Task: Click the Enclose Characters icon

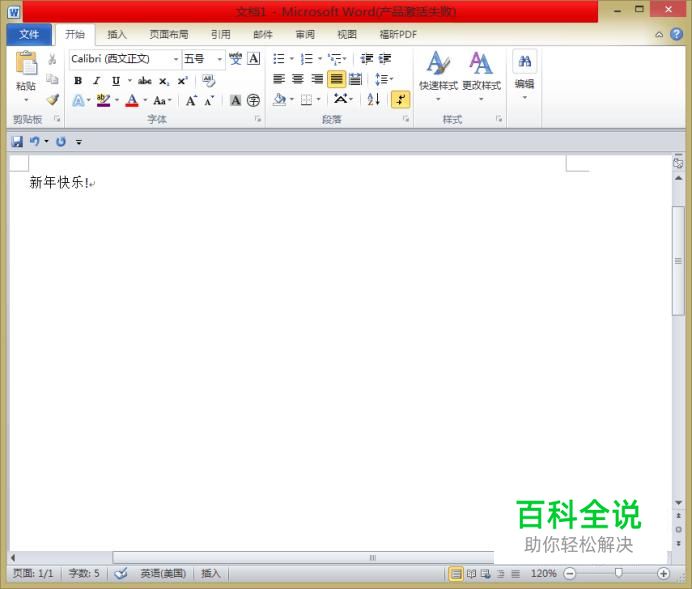Action: 253,101
